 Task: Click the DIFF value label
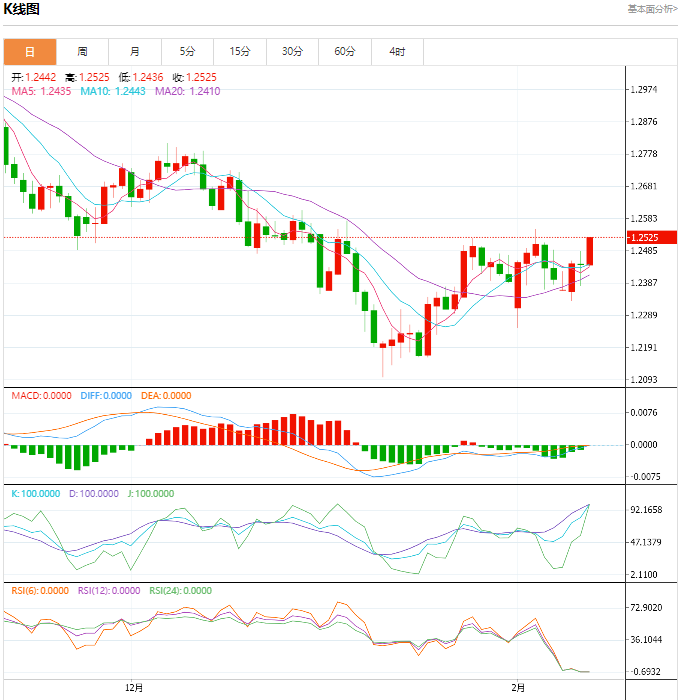point(103,396)
